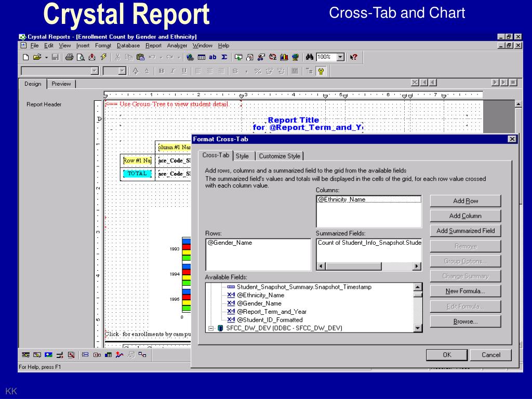This screenshot has height=399, width=532.
Task: Click the New Formula... button
Action: tap(465, 291)
